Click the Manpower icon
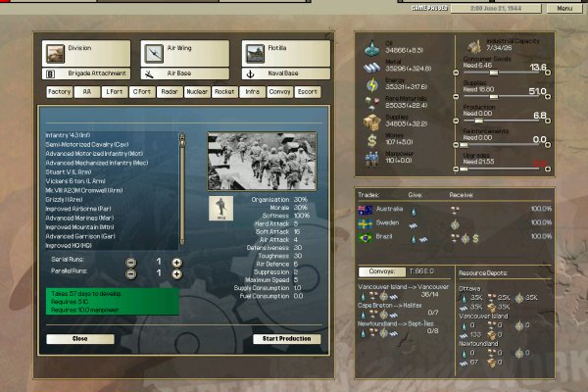This screenshot has height=392, width=588. click(371, 159)
